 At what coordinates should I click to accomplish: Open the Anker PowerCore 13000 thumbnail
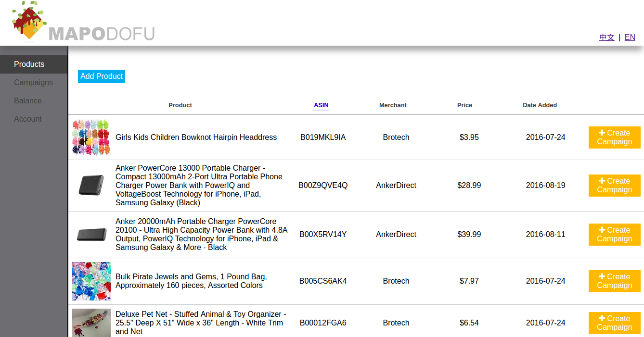[x=91, y=186]
